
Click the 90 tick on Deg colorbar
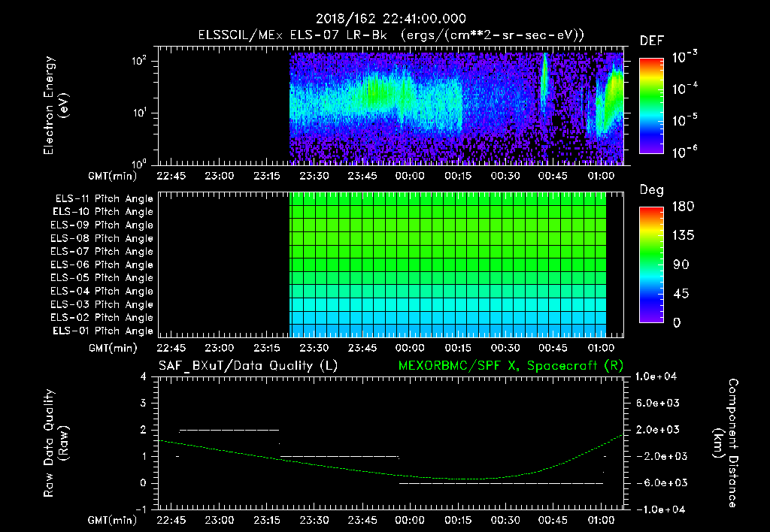point(681,265)
